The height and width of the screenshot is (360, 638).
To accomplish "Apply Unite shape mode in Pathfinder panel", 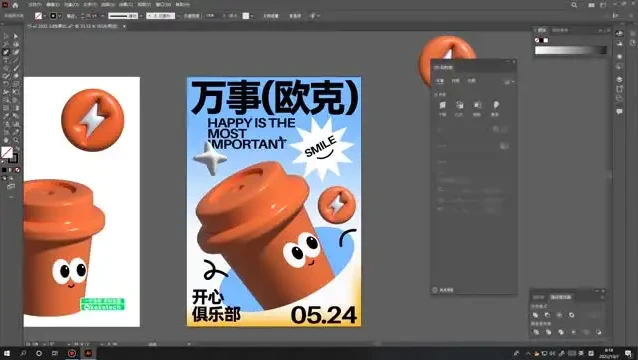I will [x=535, y=315].
